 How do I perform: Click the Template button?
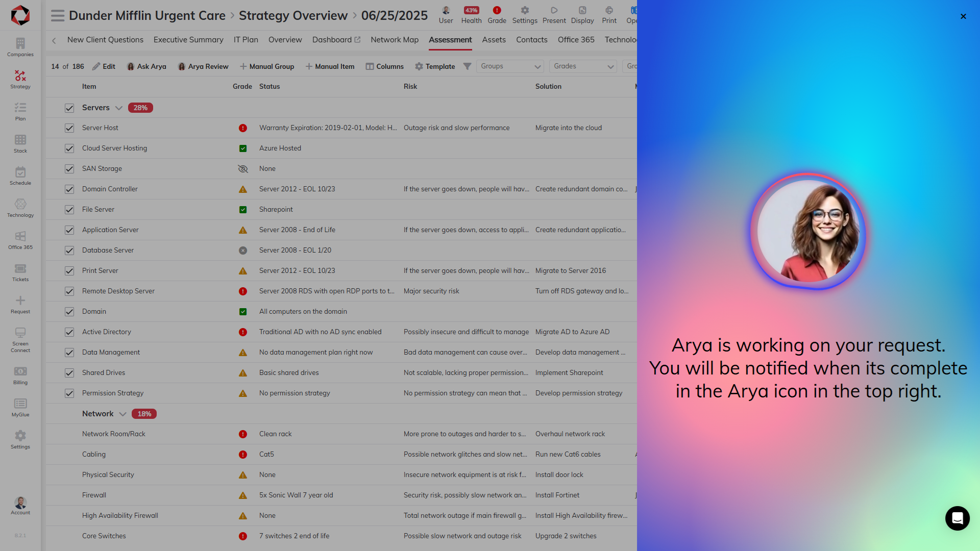click(435, 66)
